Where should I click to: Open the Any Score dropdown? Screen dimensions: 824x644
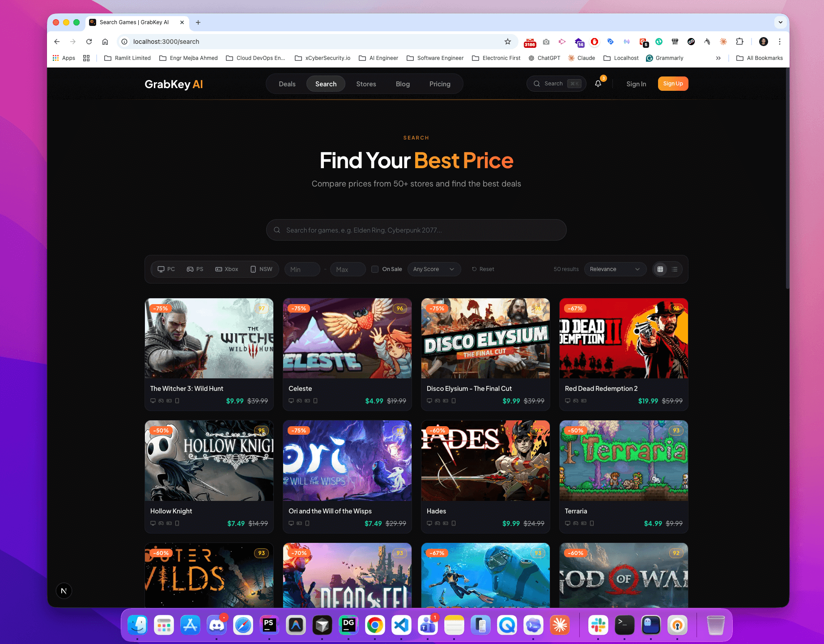[x=433, y=269]
